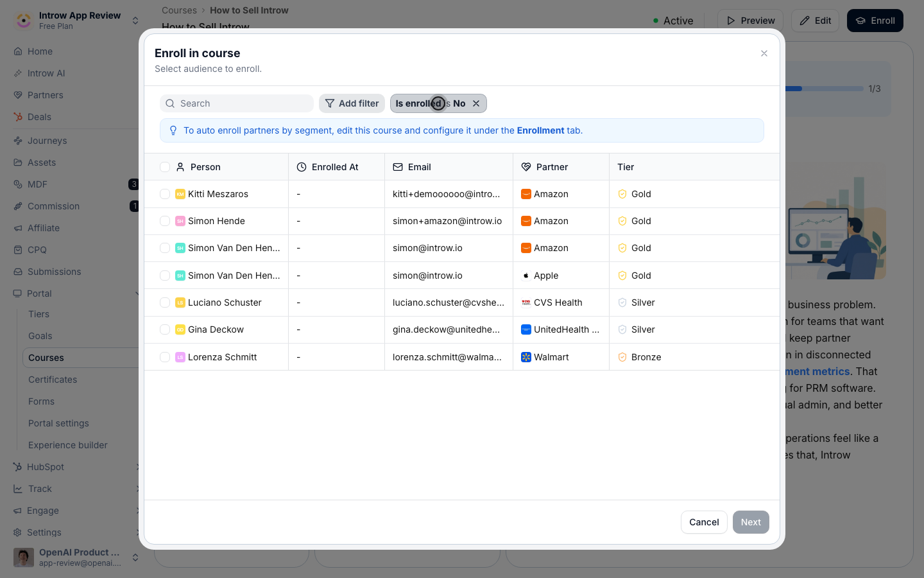
Task: Check the Lorenza Schmitt row checkbox
Action: click(x=165, y=357)
